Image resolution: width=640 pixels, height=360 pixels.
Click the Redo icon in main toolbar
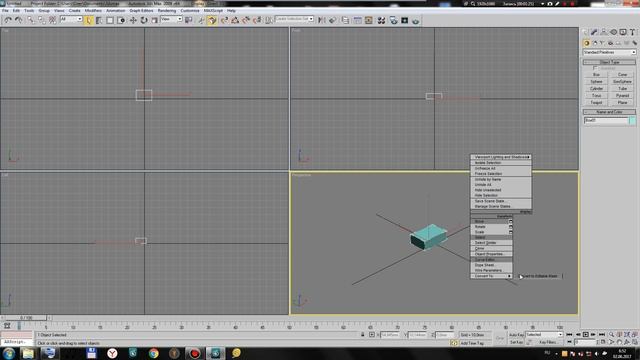(x=19, y=20)
